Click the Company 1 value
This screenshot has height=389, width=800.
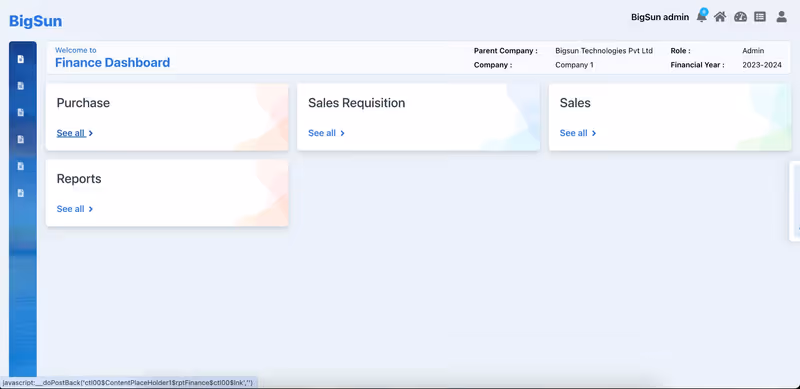574,65
